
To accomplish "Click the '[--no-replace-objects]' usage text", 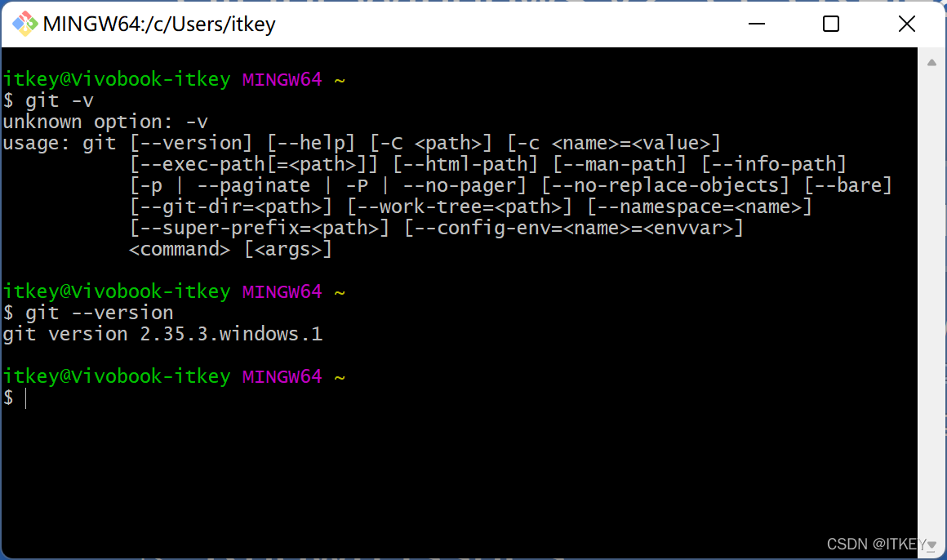I will pos(665,185).
